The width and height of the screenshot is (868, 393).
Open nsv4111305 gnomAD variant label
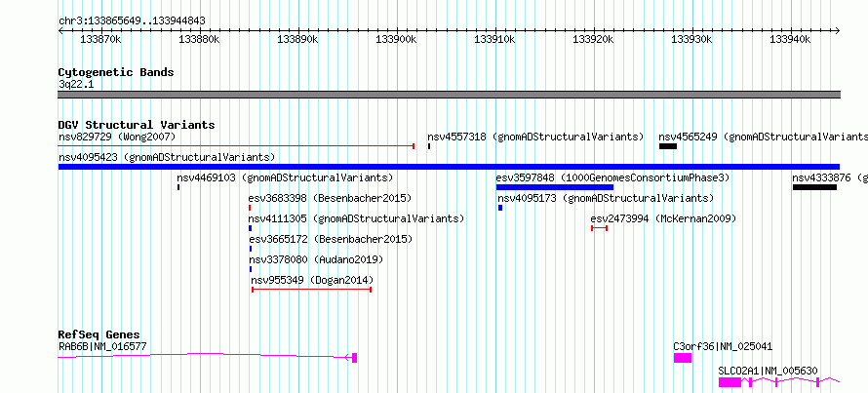pos(357,218)
